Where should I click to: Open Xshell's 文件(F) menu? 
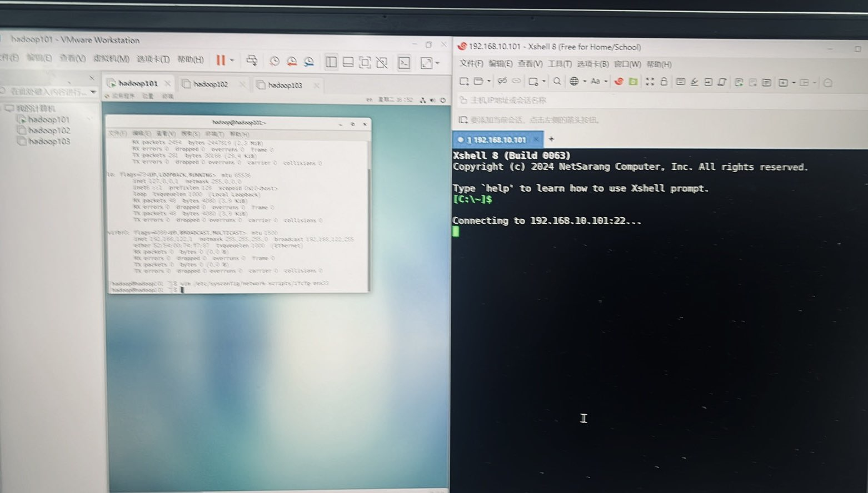[471, 64]
